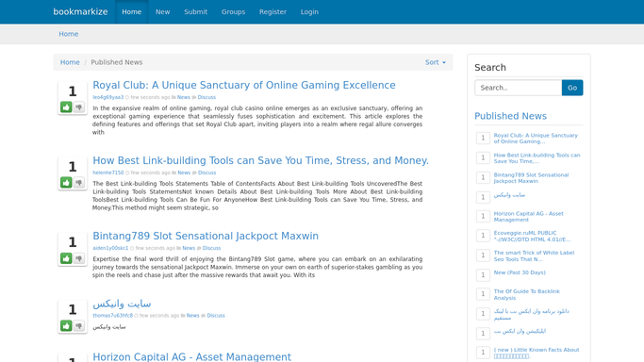
Task: Open Horizon Capital AG sidebar link
Action: click(x=528, y=217)
